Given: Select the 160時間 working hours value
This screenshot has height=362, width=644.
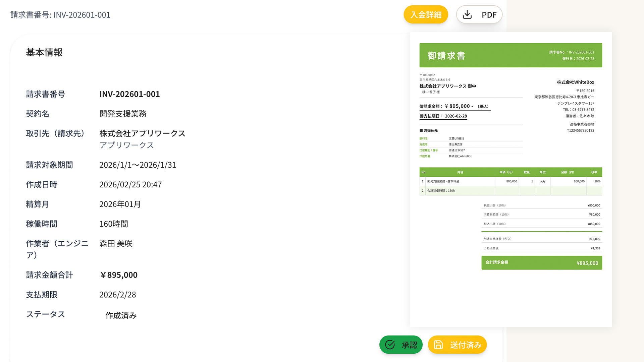Looking at the screenshot, I should click(113, 224).
